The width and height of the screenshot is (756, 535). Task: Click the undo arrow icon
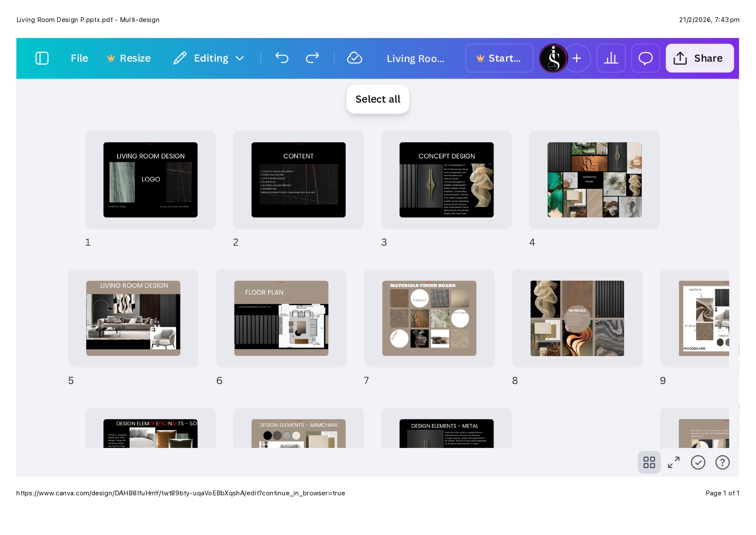point(282,58)
